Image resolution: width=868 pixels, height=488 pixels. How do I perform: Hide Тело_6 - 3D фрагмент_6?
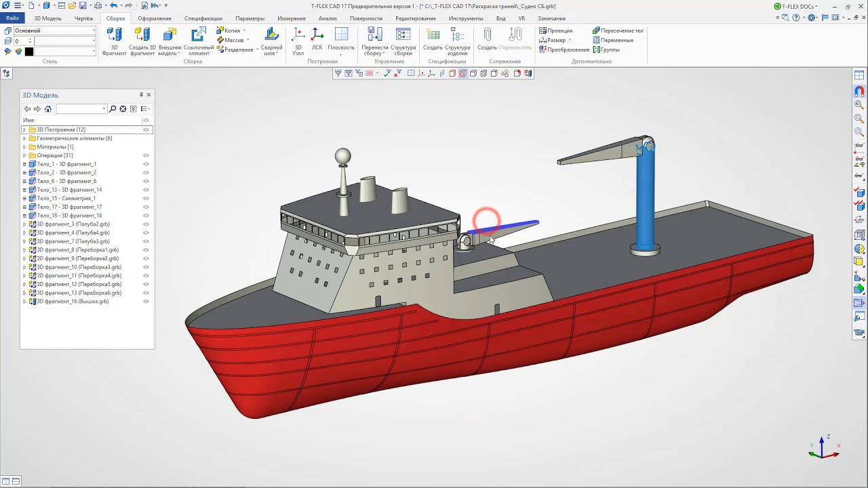tap(146, 181)
